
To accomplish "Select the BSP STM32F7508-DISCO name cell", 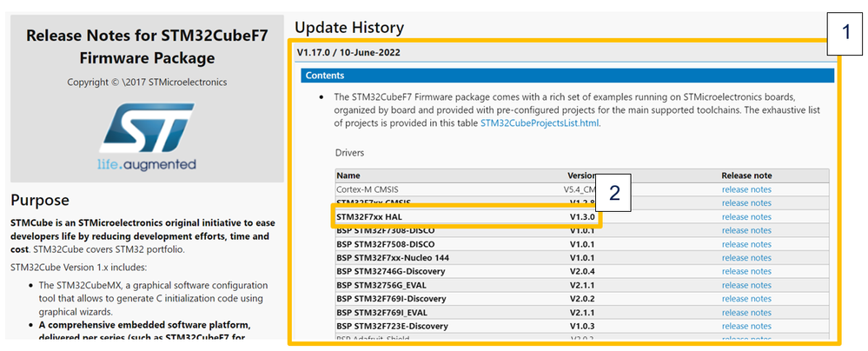I will pos(385,244).
